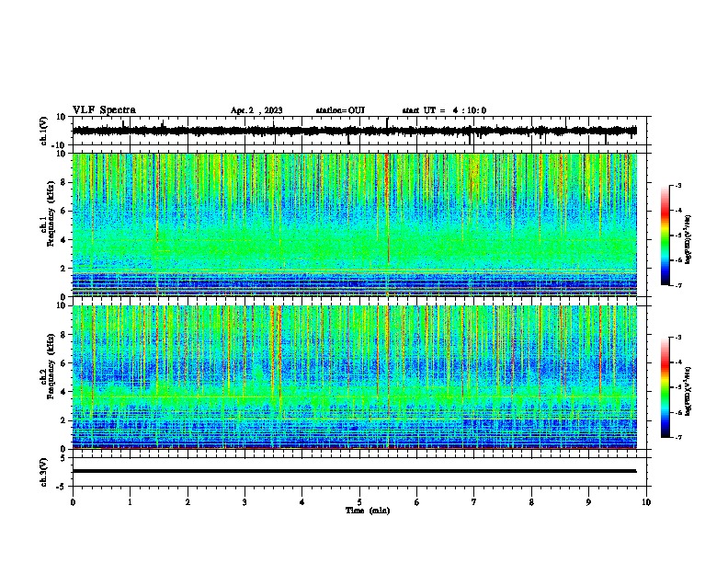Viewport: 728px width, 563px height.
Task: Click the "8" kHz tick on the ch.1 spectrogram
Action: coord(63,182)
